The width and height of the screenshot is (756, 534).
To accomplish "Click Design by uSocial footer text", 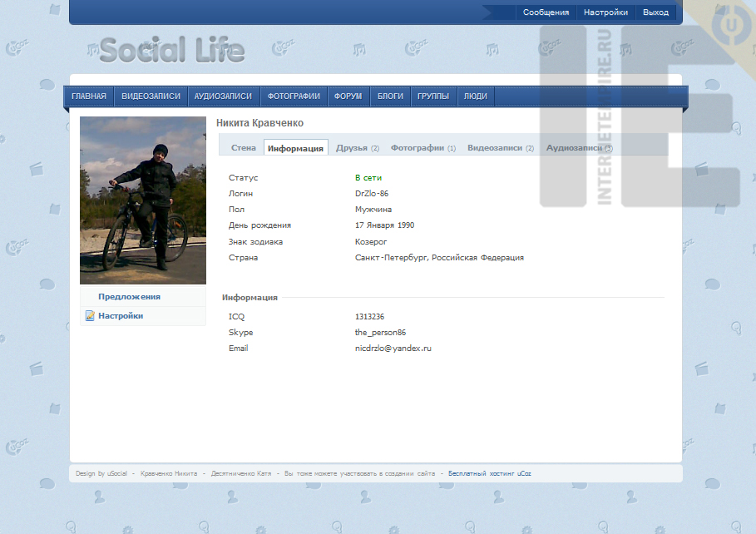I will point(101,474).
